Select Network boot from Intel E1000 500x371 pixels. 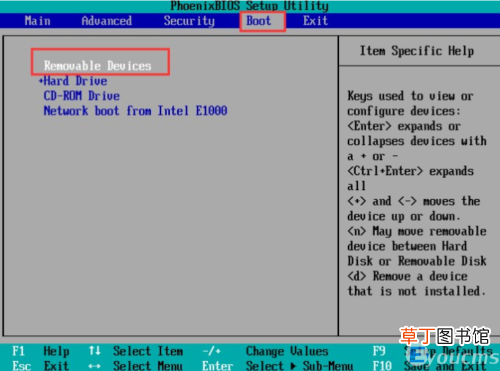(135, 111)
